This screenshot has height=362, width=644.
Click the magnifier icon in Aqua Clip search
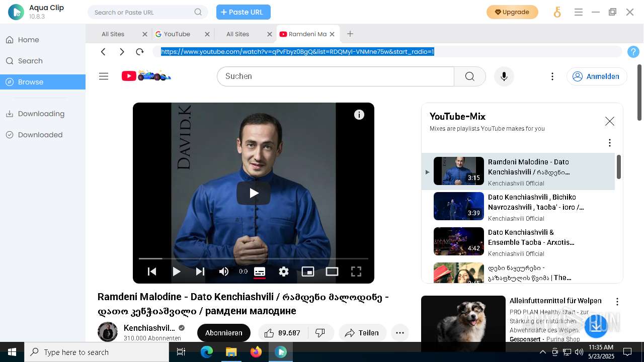(198, 12)
